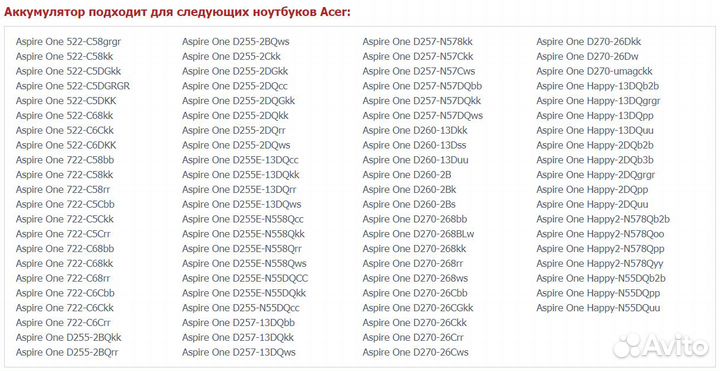Click the model "Aspire One 522-C68kk"
Viewport: 720px width, 371px height.
tap(64, 115)
